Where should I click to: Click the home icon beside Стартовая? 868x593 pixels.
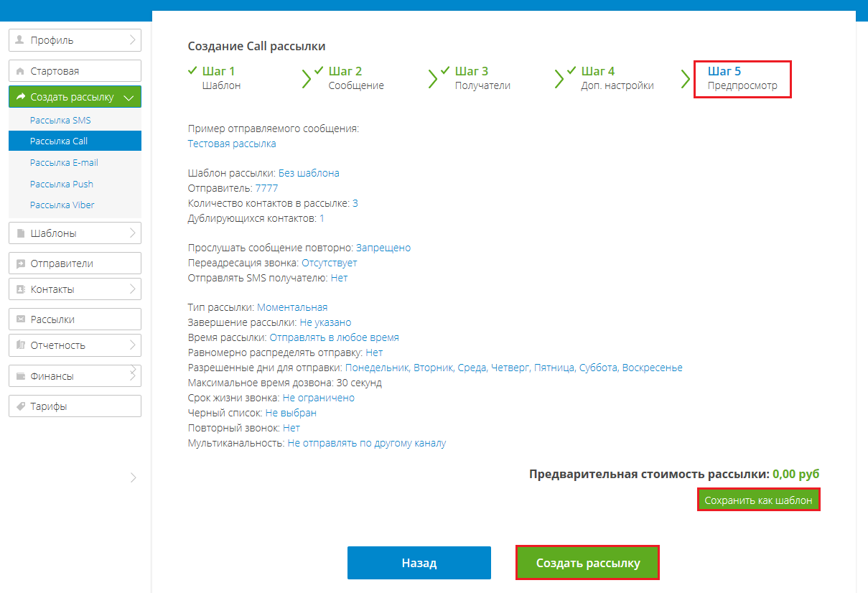click(20, 71)
